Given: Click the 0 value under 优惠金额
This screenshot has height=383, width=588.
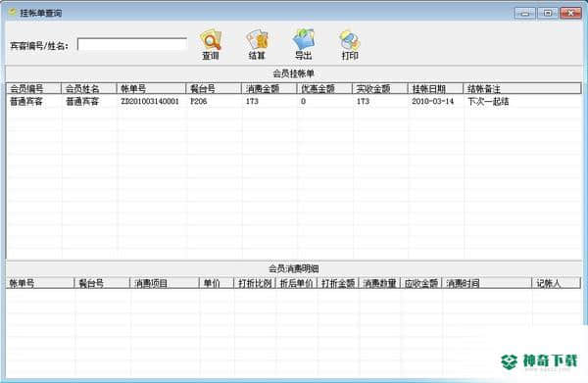Looking at the screenshot, I should 303,101.
